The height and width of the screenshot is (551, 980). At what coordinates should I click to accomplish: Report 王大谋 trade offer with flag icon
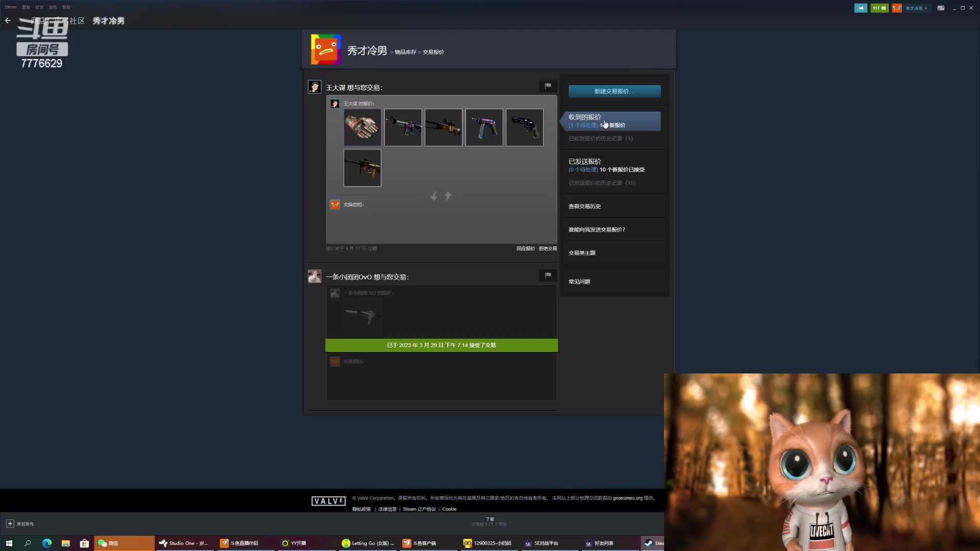point(548,86)
